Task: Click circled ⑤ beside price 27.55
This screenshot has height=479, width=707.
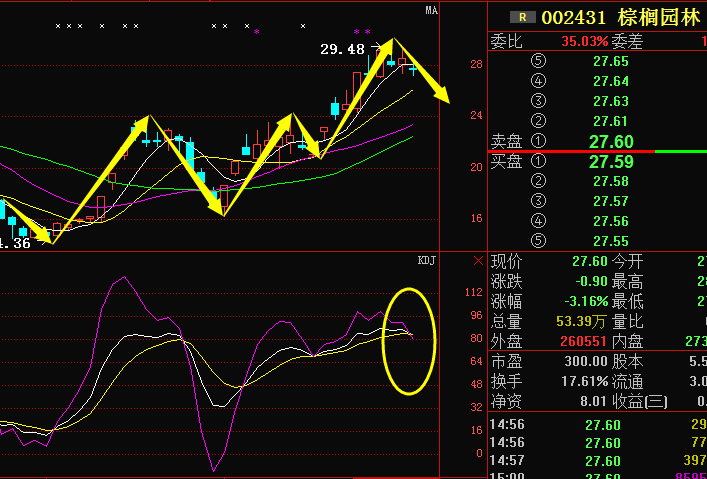Action: coord(538,241)
